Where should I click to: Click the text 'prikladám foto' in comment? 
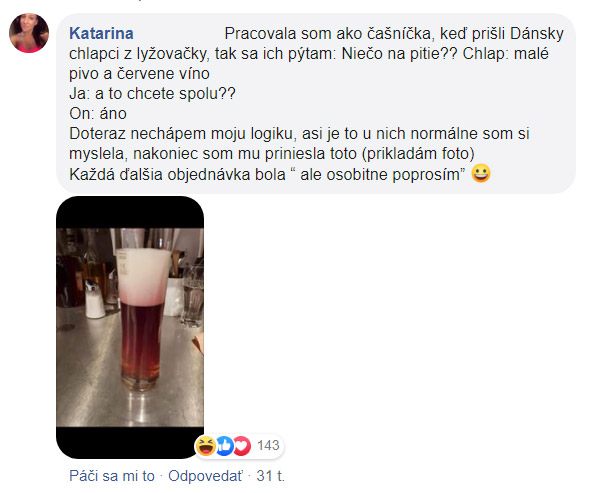(x=418, y=154)
